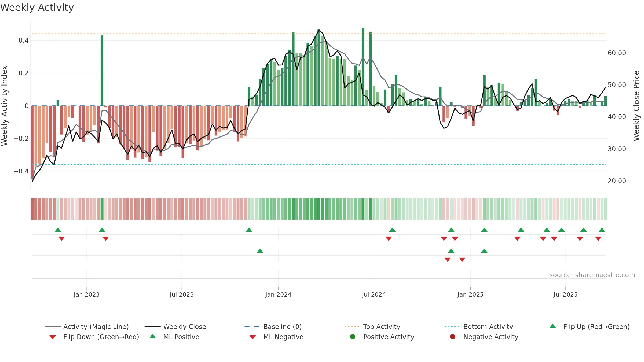The height and width of the screenshot is (362, 644).
Task: Click the first flip-up marker in late 2022
Action: (58, 230)
